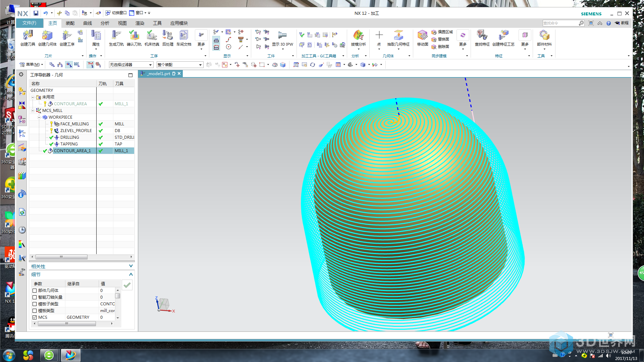
Task: Click the 教程 tutorial button
Action: coord(622,23)
